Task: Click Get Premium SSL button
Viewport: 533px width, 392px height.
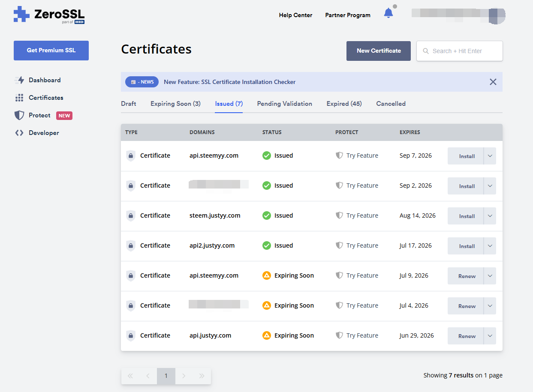Action: pyautogui.click(x=51, y=51)
